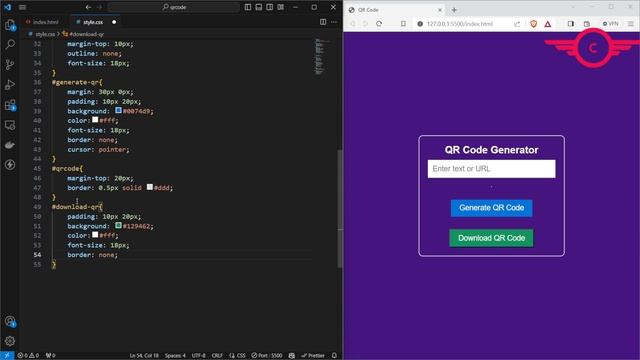Click the Prettier status bar item
Screen dimensions: 640x360
[313, 356]
